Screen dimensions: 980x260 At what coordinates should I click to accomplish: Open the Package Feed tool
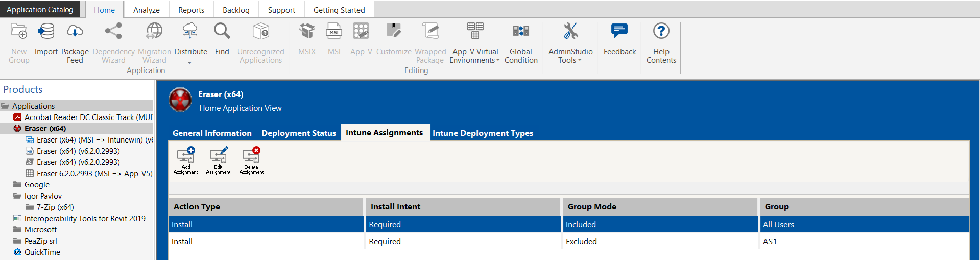(75, 32)
